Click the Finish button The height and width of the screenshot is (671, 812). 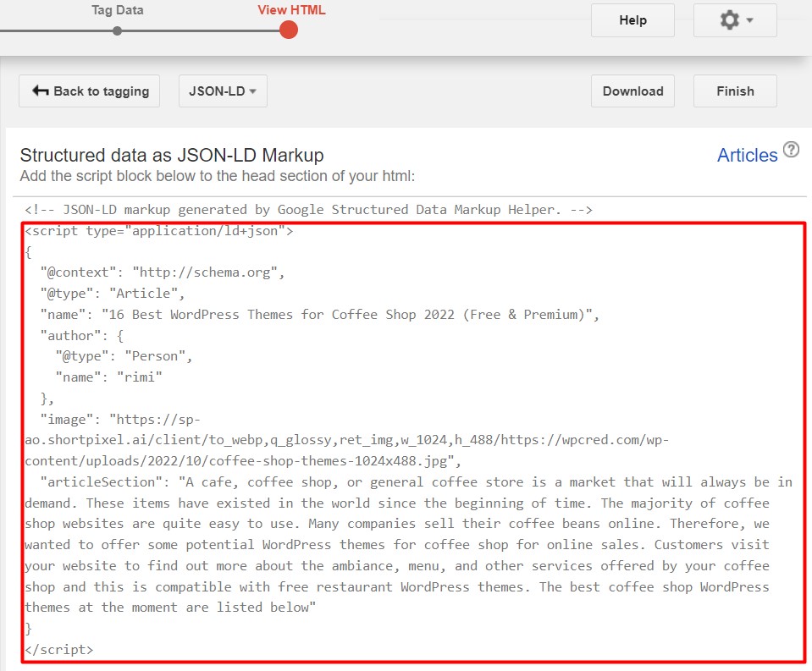pos(735,91)
